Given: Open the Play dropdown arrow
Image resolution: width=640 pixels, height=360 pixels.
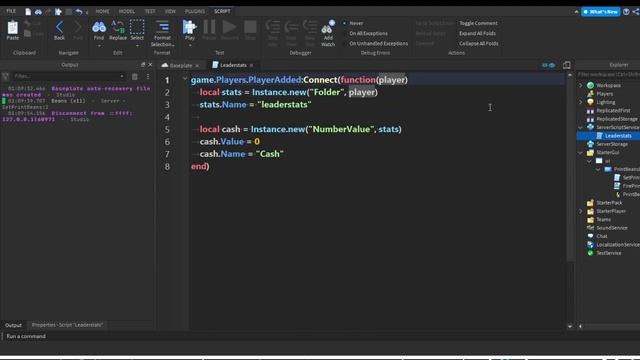Looking at the screenshot, I should coord(190,46).
